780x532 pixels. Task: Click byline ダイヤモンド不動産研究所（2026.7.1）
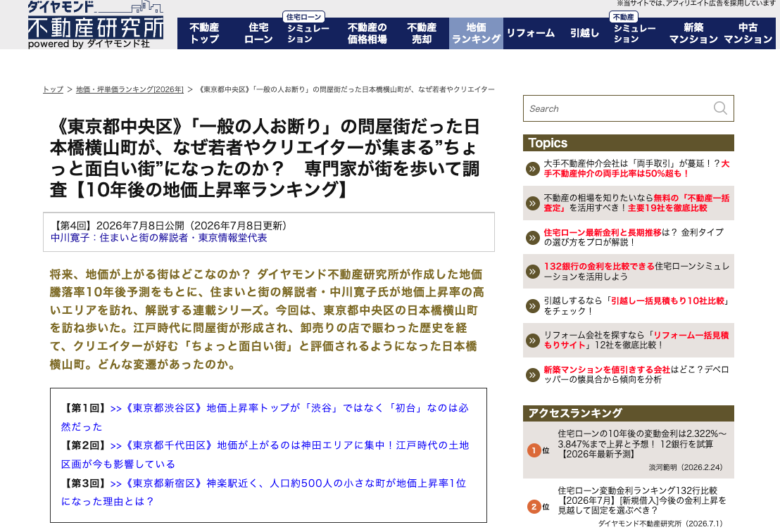(x=660, y=524)
